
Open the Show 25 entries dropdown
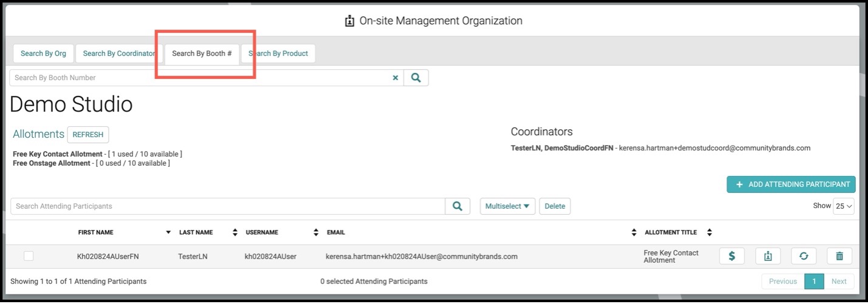844,206
